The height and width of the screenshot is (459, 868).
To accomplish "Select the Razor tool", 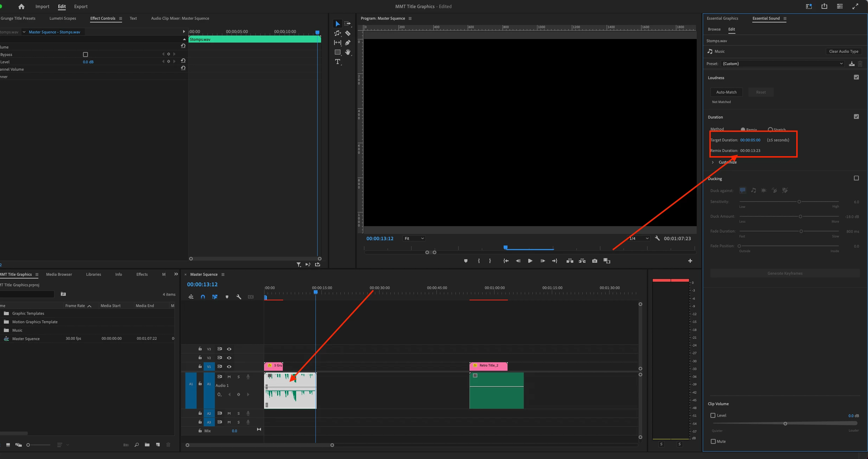I will point(348,33).
